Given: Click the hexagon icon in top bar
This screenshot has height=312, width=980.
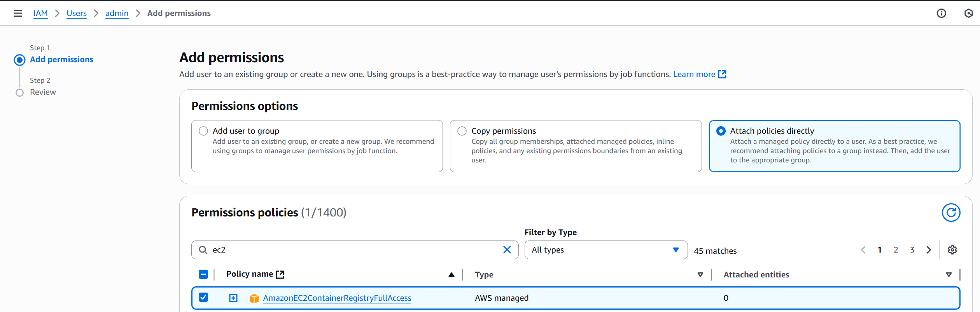Looking at the screenshot, I should [x=968, y=13].
